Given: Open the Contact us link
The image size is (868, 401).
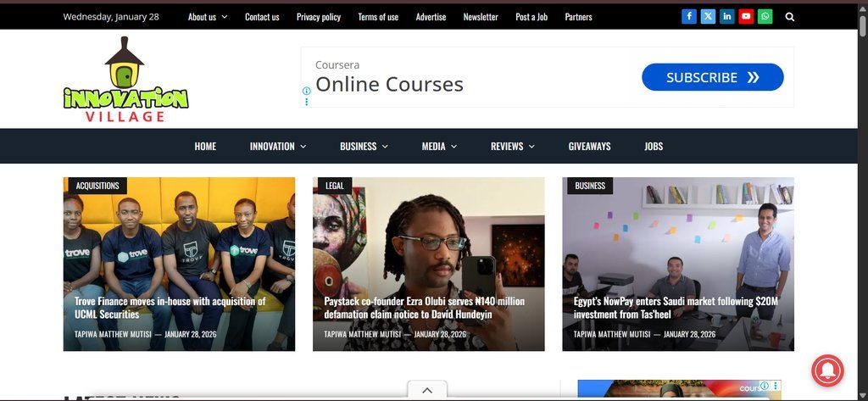Looking at the screenshot, I should pyautogui.click(x=262, y=17).
